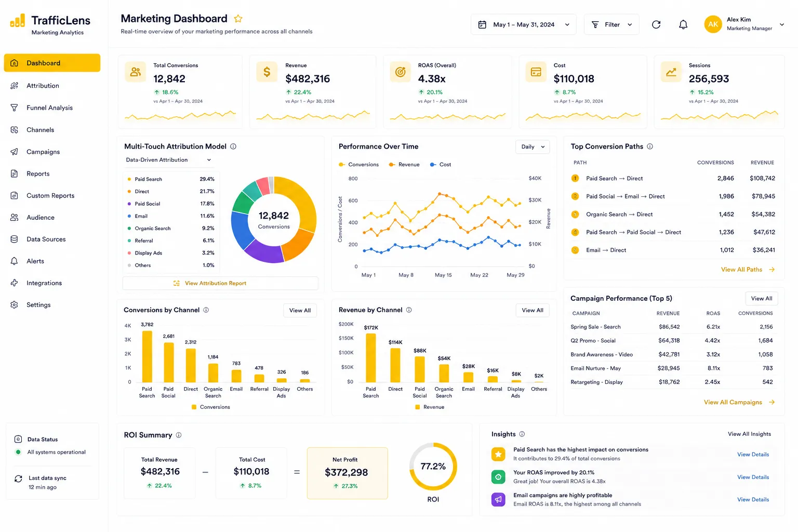Image resolution: width=798 pixels, height=532 pixels.
Task: Refresh the dashboard data
Action: [x=656, y=24]
